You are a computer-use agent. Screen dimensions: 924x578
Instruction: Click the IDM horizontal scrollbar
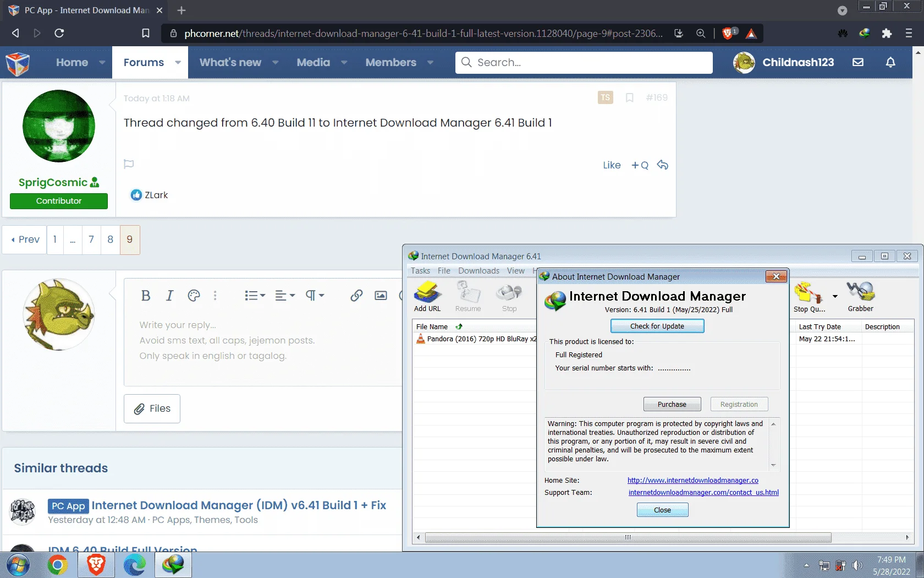[628, 537]
